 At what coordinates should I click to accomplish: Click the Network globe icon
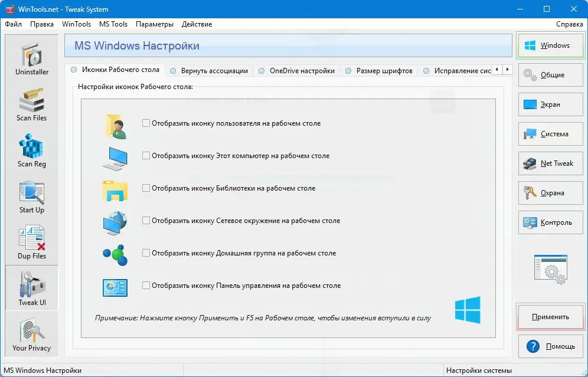[115, 223]
